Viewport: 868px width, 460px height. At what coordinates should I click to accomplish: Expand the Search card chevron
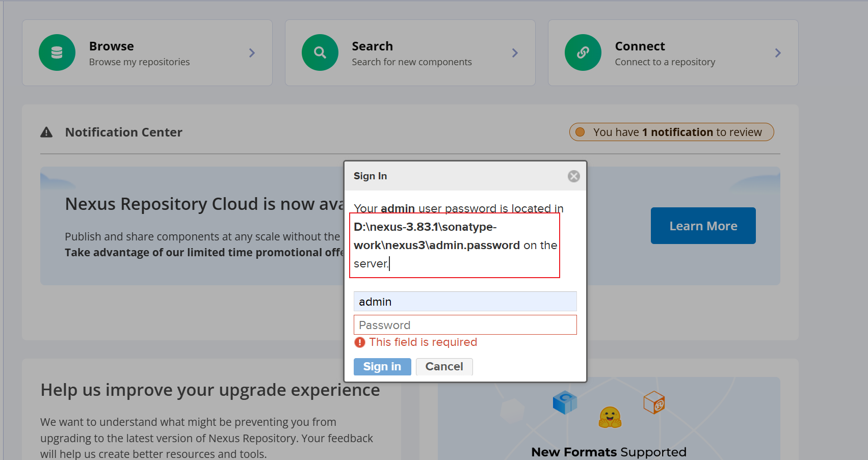click(515, 53)
